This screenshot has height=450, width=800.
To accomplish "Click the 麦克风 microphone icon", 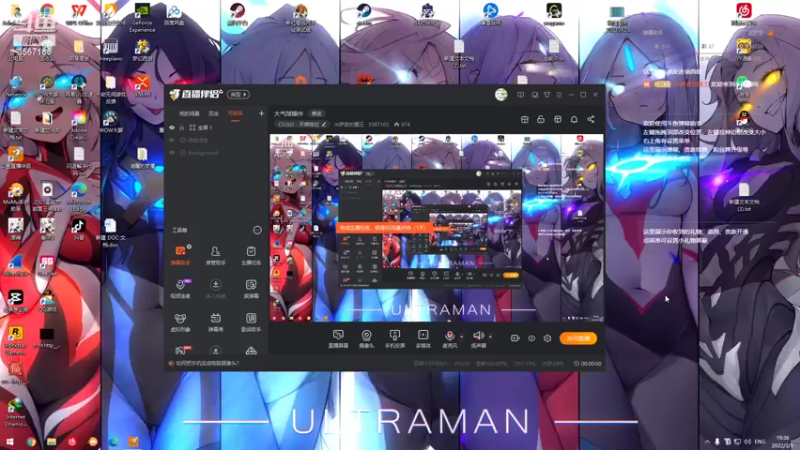I will pos(449,336).
